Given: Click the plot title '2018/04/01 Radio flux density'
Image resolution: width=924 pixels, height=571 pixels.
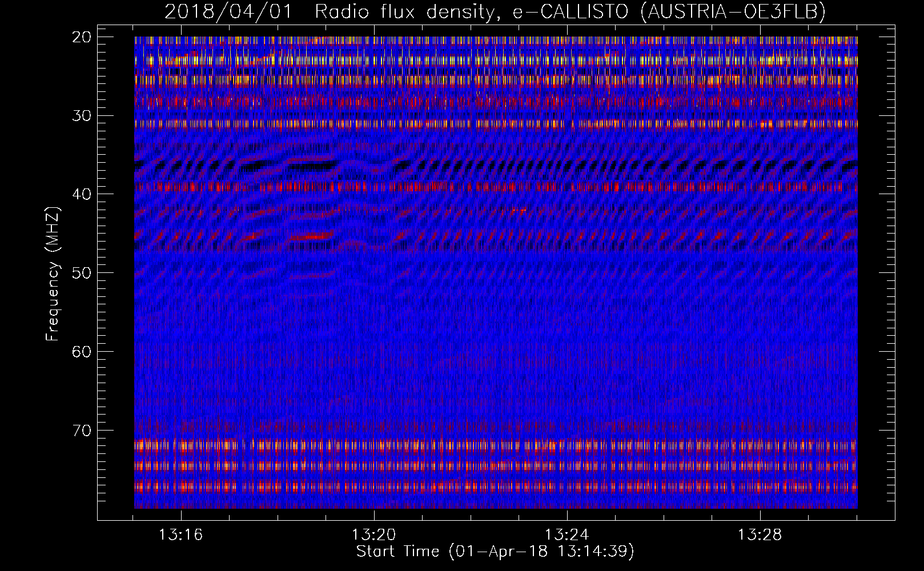Looking at the screenshot, I should pyautogui.click(x=495, y=12).
